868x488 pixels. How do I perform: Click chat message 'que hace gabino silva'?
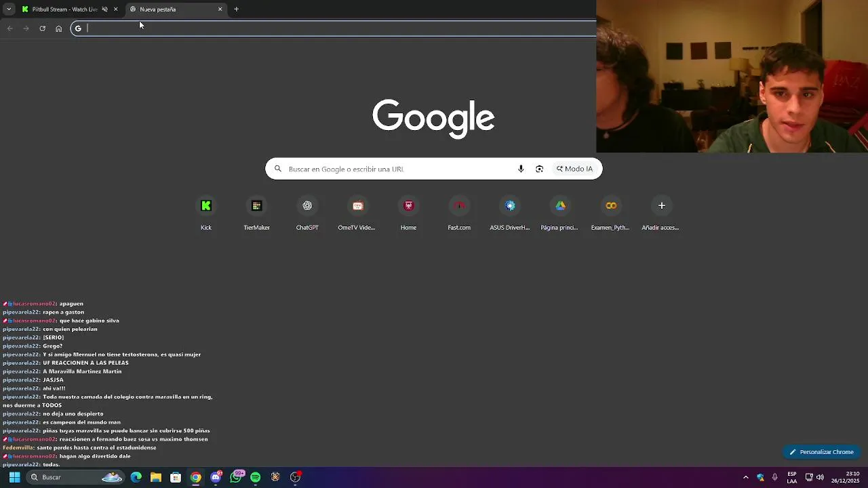pyautogui.click(x=89, y=321)
